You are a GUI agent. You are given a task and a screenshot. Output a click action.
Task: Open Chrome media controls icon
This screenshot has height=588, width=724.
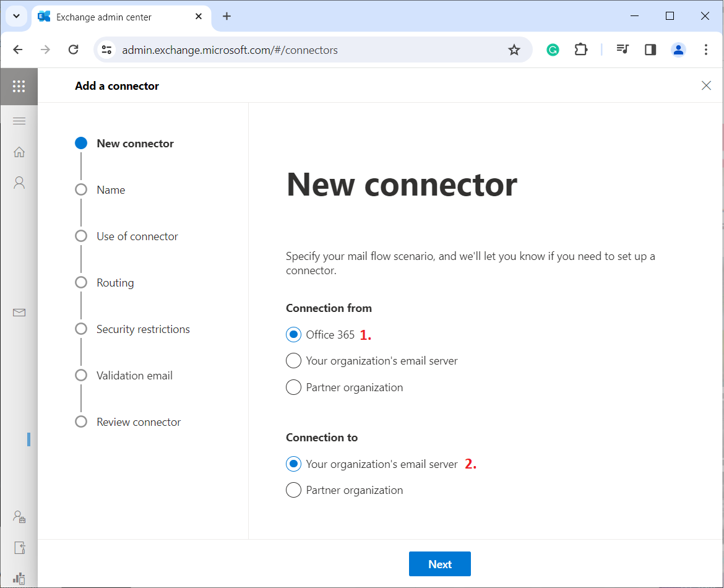click(623, 50)
